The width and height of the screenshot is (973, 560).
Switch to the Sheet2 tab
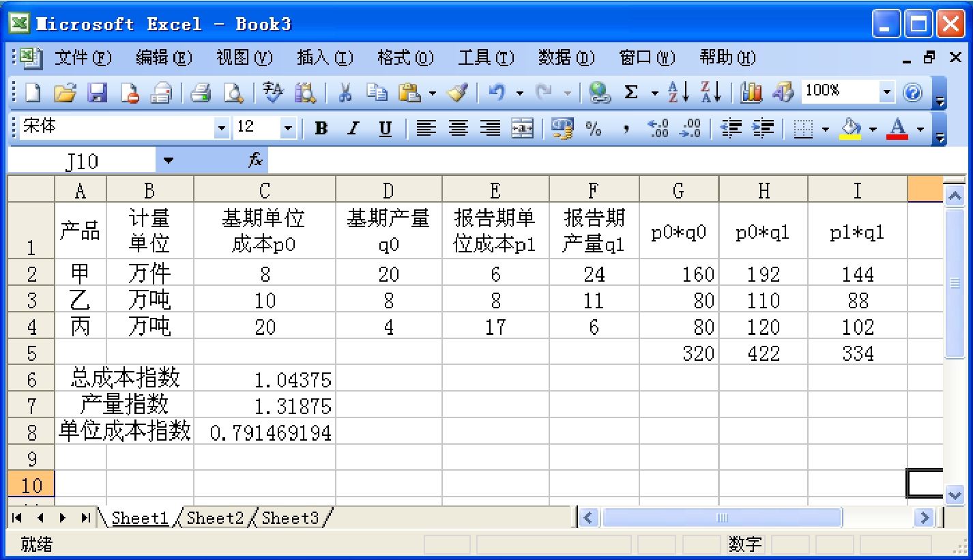click(215, 518)
